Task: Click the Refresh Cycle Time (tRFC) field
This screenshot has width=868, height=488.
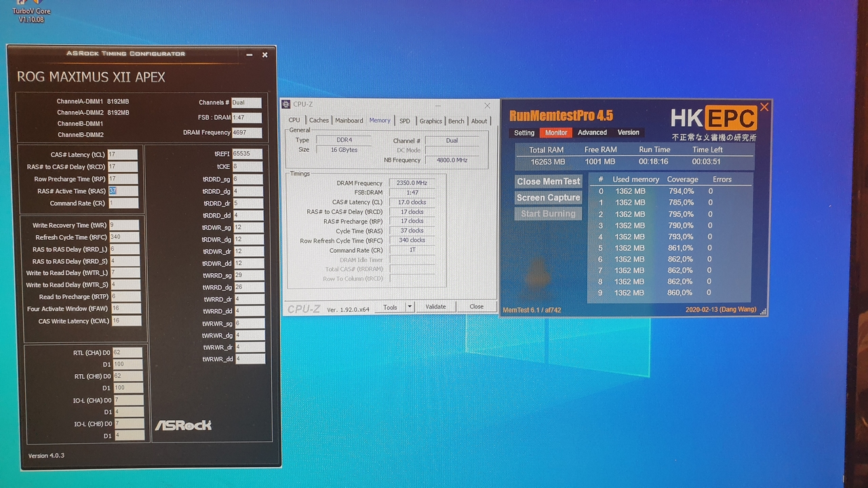Action: point(124,237)
